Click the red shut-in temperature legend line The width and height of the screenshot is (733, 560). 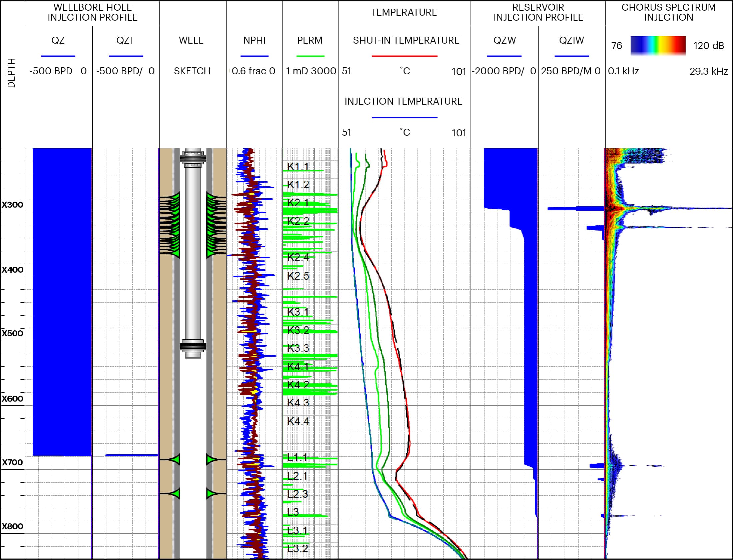404,56
